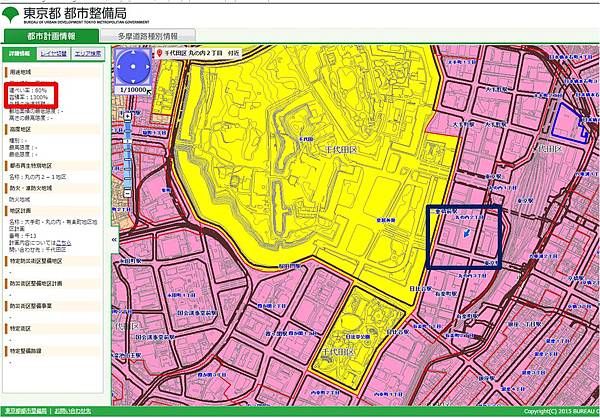
Task: Open the こちら link for plan details
Action: (64, 243)
